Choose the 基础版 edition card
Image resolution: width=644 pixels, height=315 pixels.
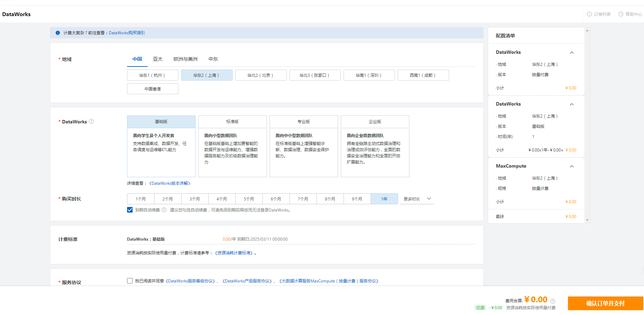[161, 146]
